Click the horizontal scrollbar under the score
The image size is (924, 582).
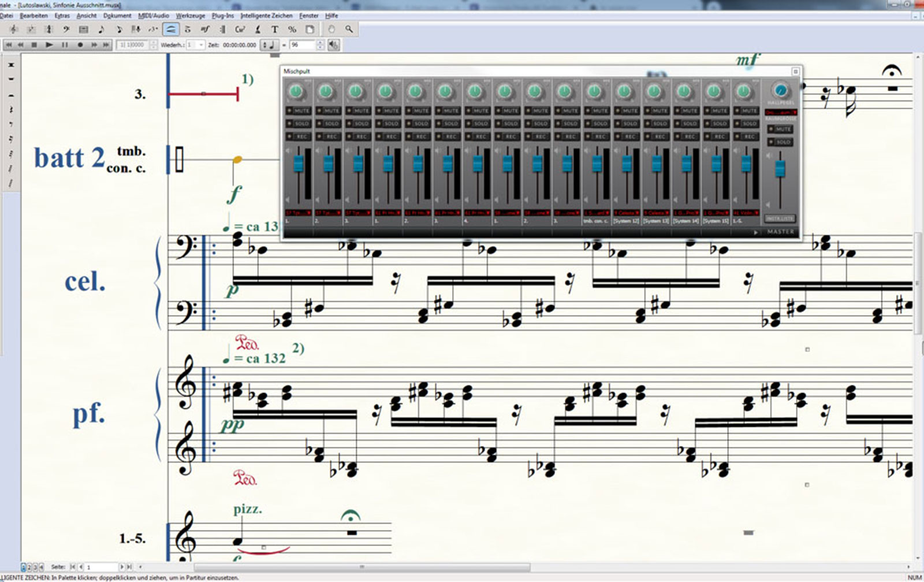coord(362,567)
